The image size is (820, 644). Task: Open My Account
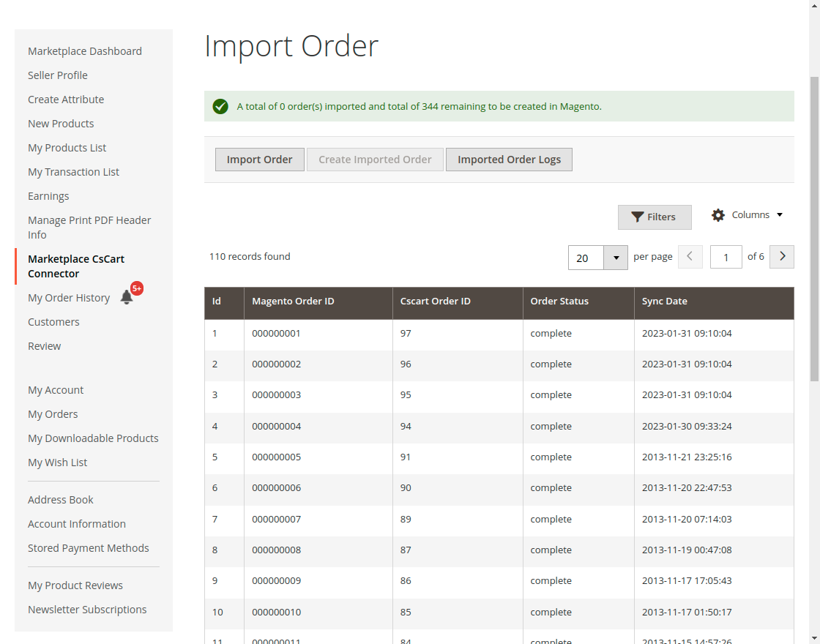click(x=56, y=390)
